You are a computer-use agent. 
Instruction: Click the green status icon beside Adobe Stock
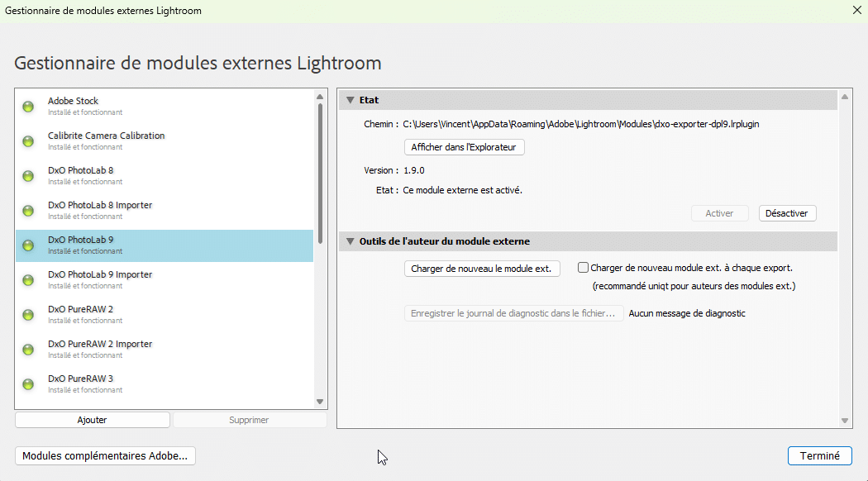(x=28, y=107)
